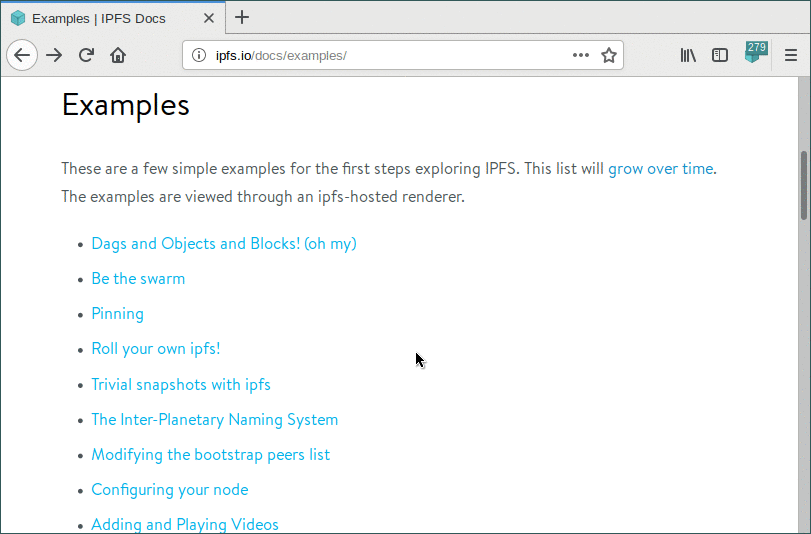Image resolution: width=811 pixels, height=534 pixels.
Task: Open 'Configuring your node' link
Action: coord(170,490)
